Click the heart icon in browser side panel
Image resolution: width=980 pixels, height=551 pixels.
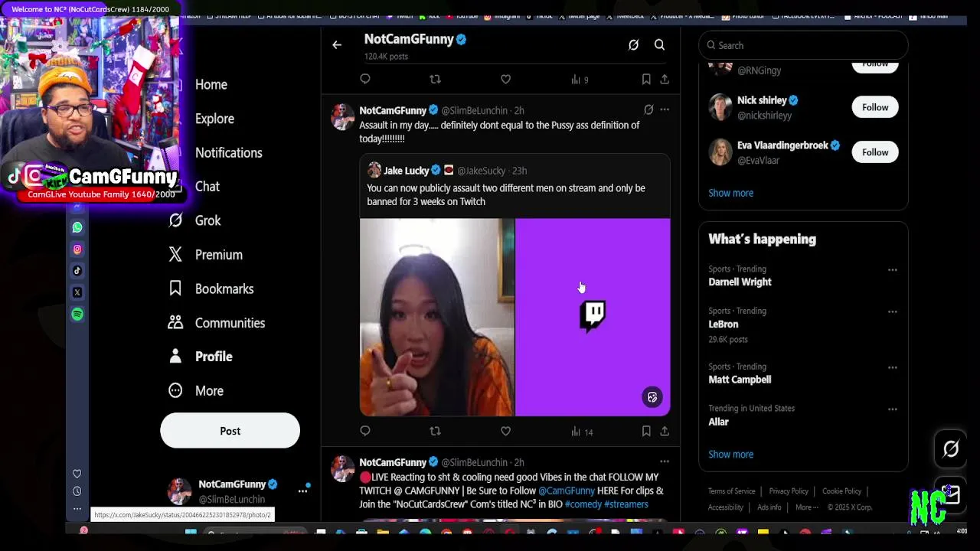click(x=77, y=474)
